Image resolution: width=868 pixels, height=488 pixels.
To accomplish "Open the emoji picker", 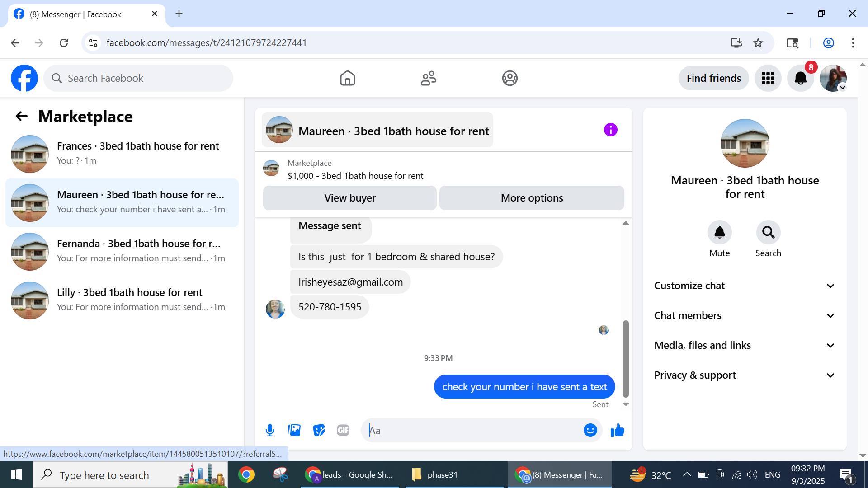I will pos(590,430).
